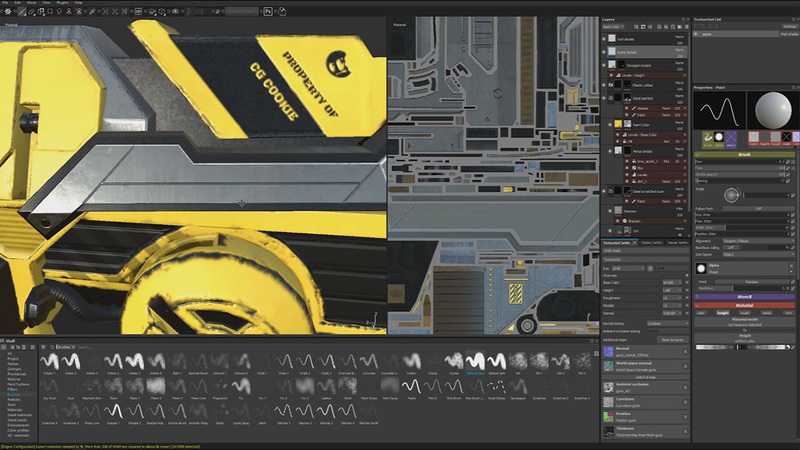Open the TextureSet size dropdown

(628, 268)
